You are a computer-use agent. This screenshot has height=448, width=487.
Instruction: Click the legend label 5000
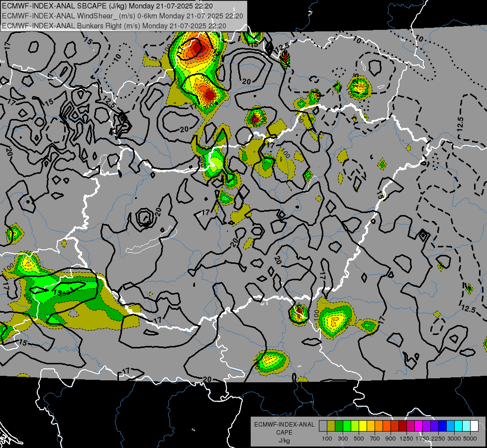click(470, 439)
